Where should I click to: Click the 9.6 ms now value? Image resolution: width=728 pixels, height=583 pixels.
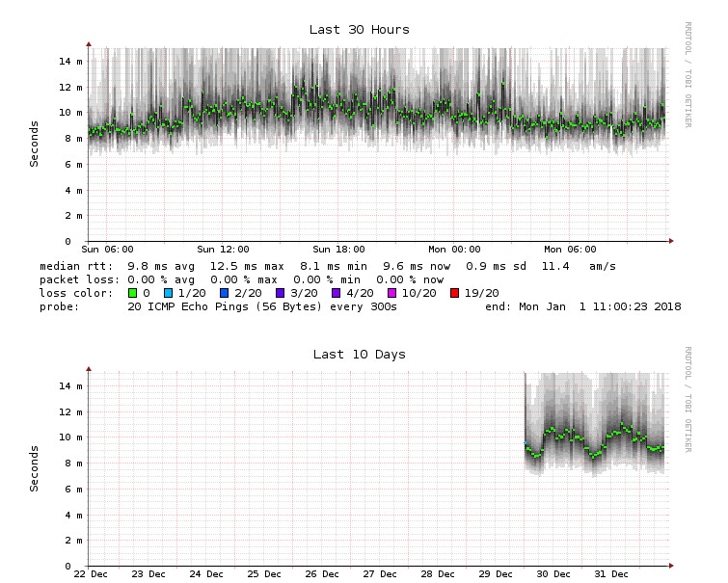click(417, 266)
